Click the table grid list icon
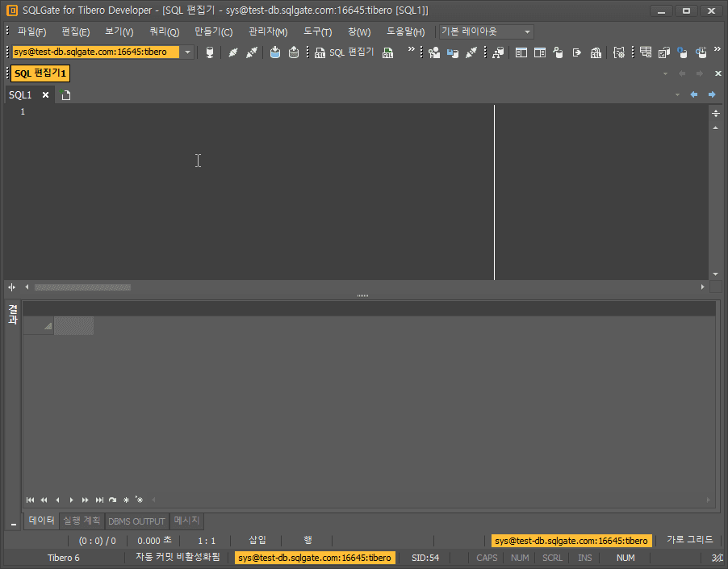Image resolution: width=728 pixels, height=569 pixels. [646, 52]
